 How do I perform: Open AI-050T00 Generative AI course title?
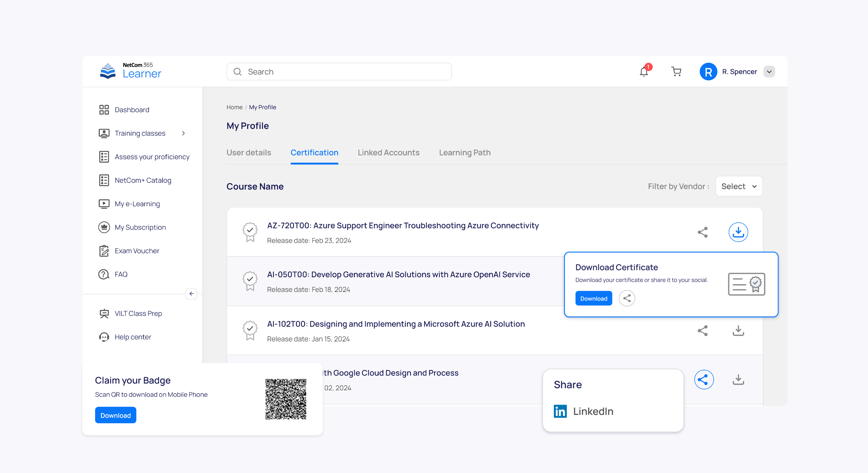(x=398, y=275)
